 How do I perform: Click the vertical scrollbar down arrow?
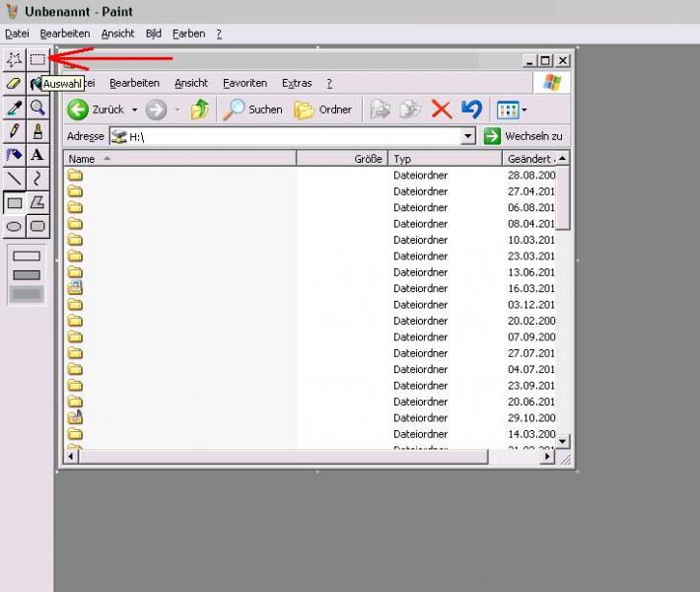(x=563, y=440)
